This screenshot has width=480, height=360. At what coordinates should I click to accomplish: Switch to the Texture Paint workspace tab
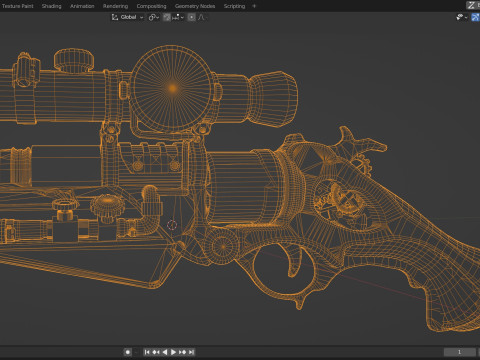tap(17, 6)
